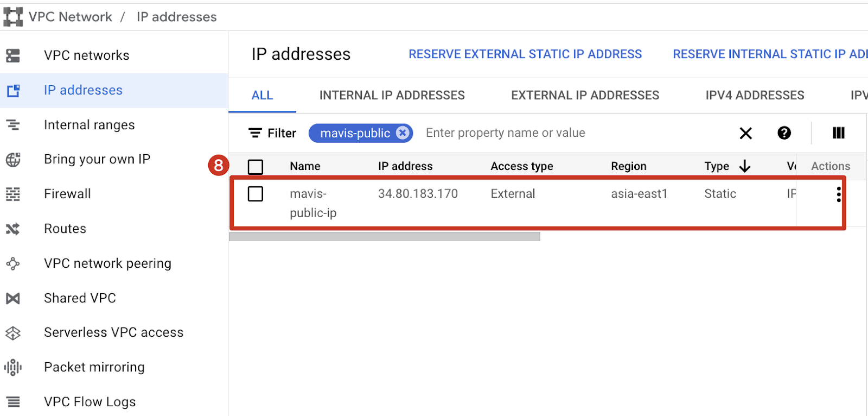Select the Firewall icon in sidebar
The width and height of the screenshot is (868, 416).
13,194
